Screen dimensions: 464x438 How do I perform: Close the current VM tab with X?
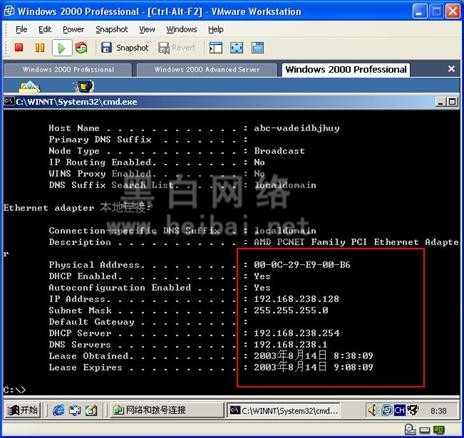(451, 69)
